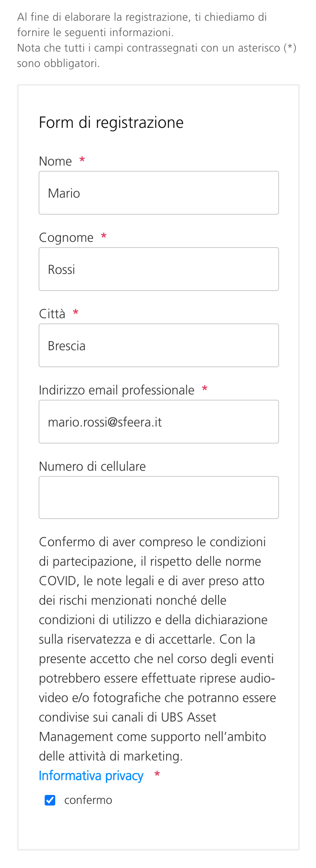Viewport: 316px width, 868px height.
Task: Click the red asterisk beside Nome
Action: pyautogui.click(x=82, y=160)
